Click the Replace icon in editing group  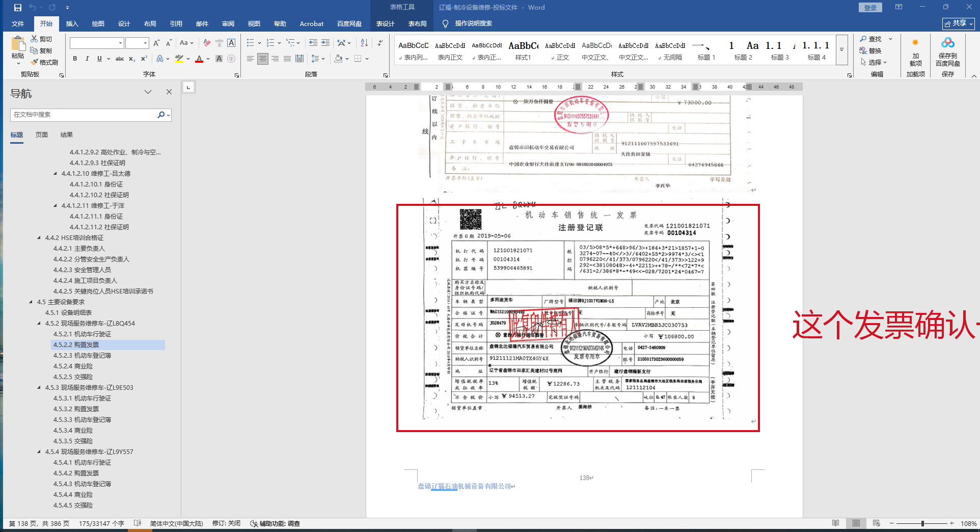[x=863, y=50]
